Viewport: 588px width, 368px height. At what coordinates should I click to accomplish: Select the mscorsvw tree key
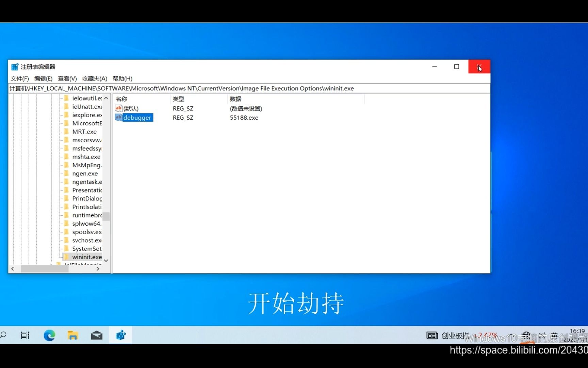87,140
